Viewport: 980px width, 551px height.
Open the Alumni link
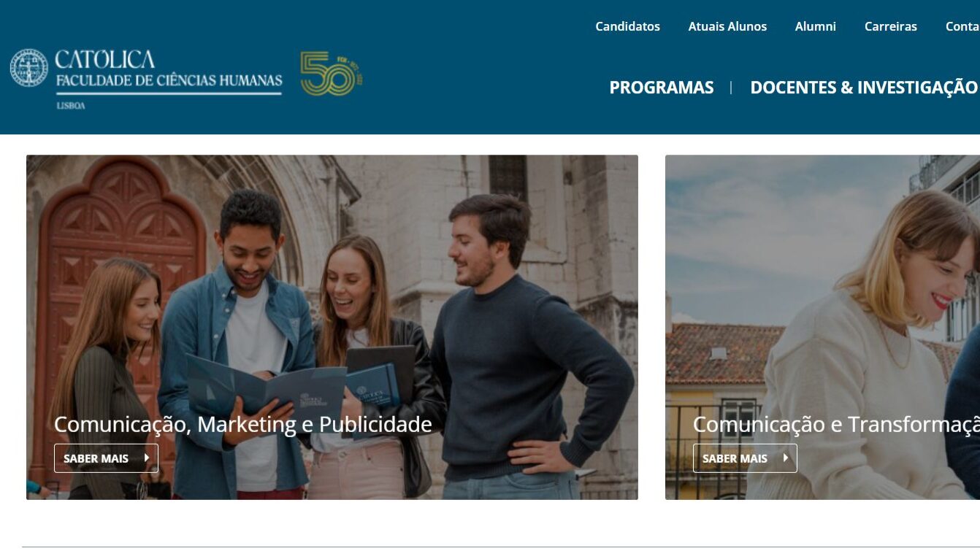coord(815,26)
